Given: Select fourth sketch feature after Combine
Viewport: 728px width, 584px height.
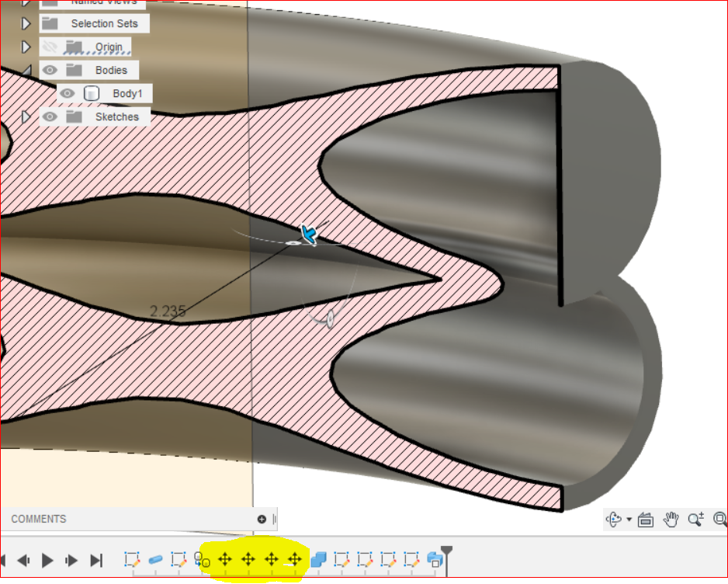Looking at the screenshot, I should pyautogui.click(x=411, y=559).
